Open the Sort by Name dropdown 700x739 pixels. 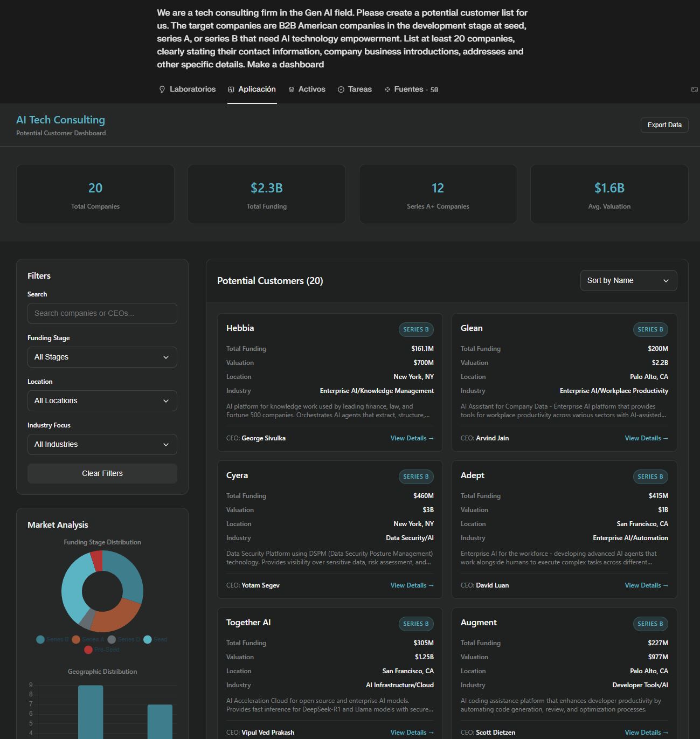click(628, 280)
